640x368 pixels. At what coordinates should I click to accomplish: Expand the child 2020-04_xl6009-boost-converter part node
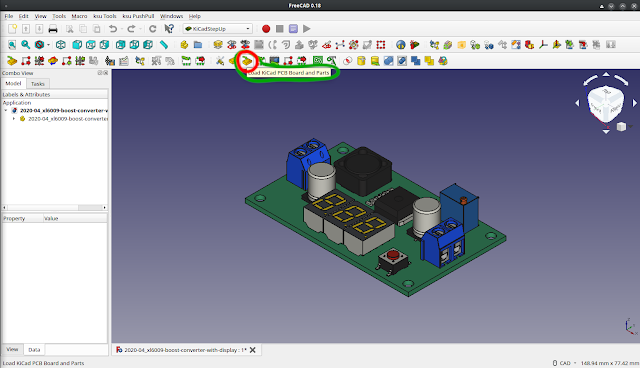(x=14, y=119)
